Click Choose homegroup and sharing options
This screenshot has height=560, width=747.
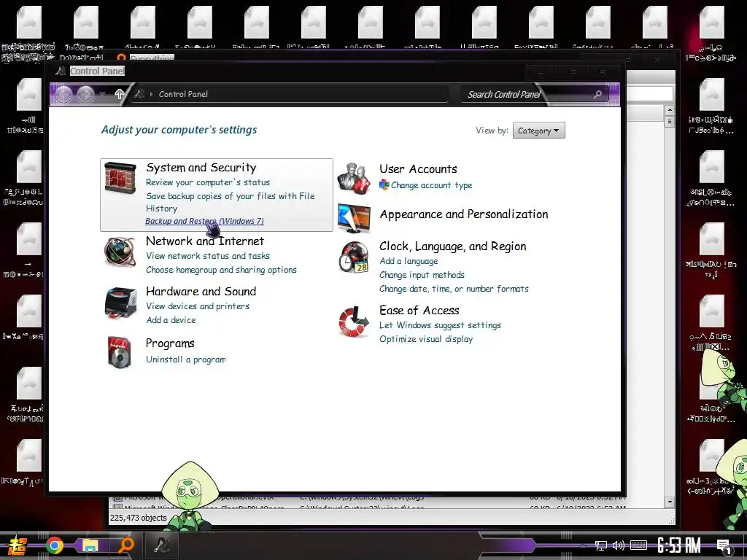tap(221, 270)
